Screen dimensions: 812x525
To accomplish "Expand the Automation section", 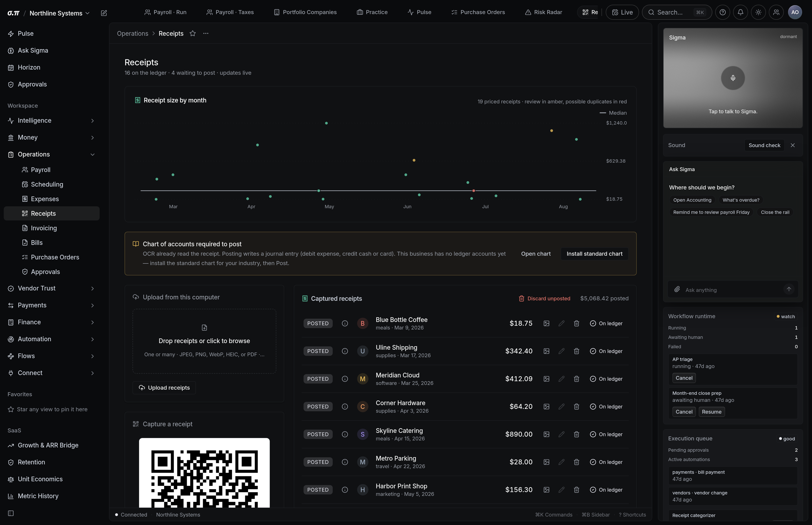I will click(51, 339).
